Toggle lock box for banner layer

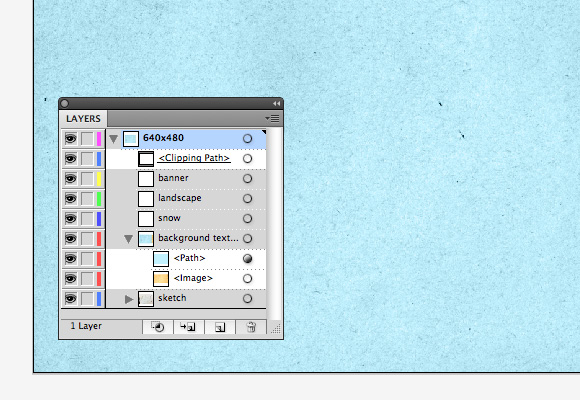[87, 179]
